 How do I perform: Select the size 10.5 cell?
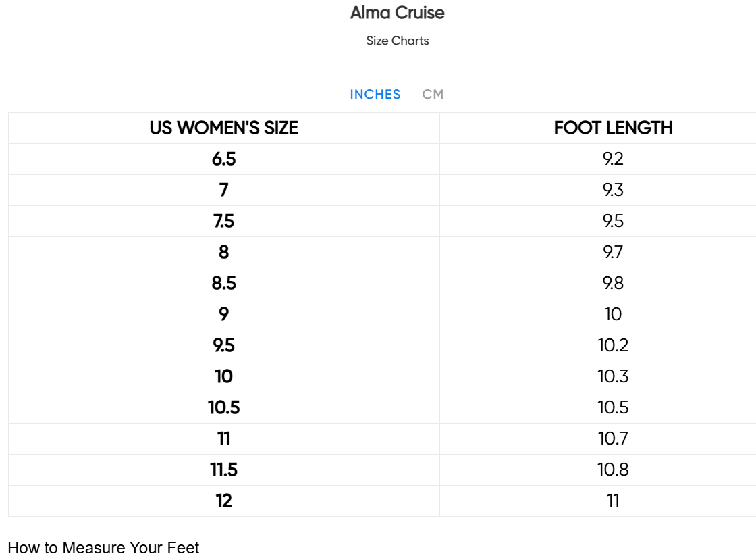(x=223, y=407)
